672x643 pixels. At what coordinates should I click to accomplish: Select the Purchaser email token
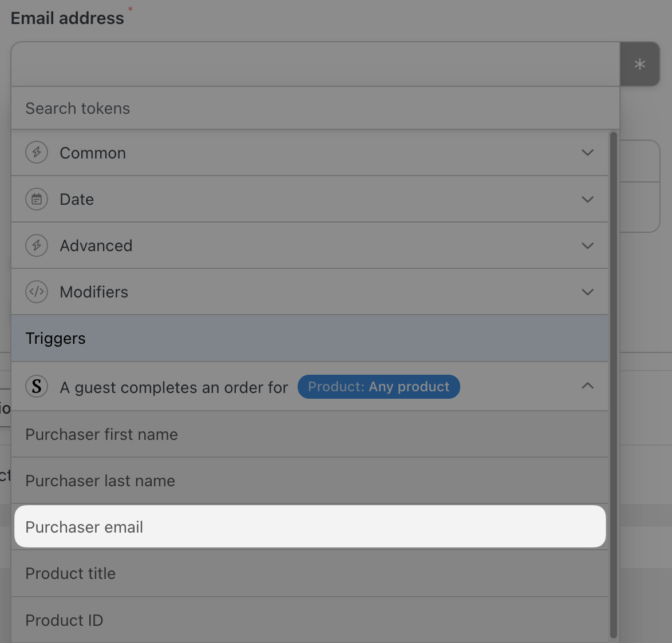310,526
